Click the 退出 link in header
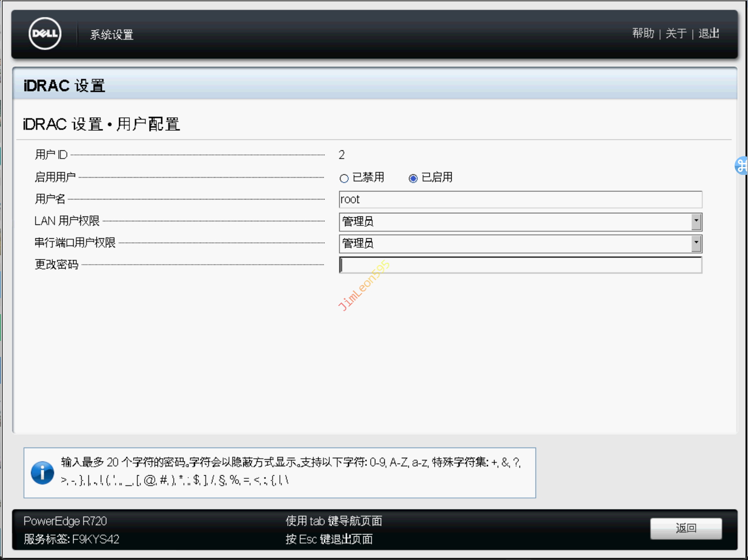The image size is (748, 560). tap(709, 33)
